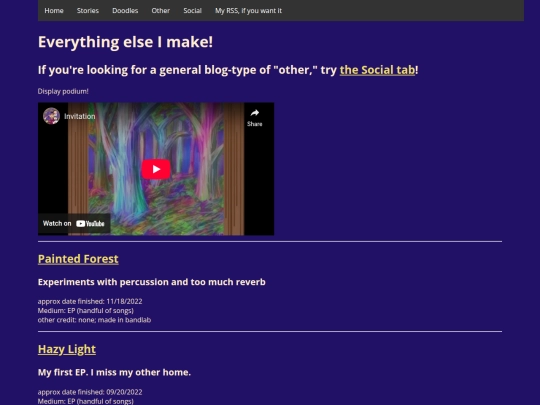Click 'Watch on YouTube' button
The image size is (540, 405).
point(74,224)
